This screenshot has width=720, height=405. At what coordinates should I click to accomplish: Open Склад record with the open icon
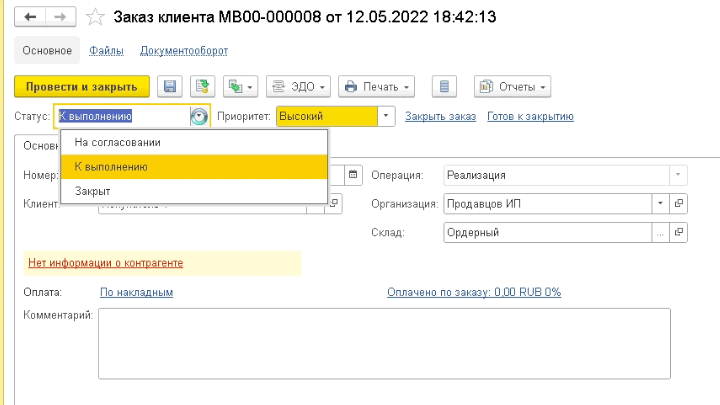pos(679,232)
